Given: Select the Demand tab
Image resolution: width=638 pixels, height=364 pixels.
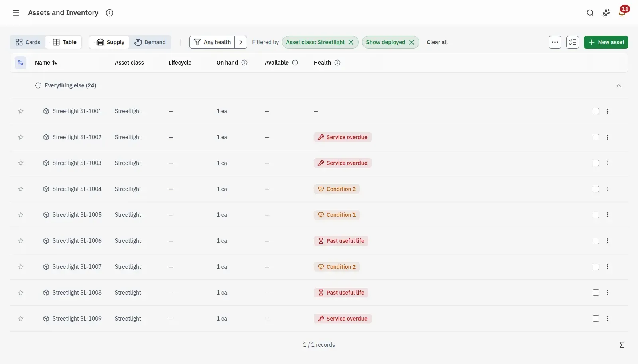Looking at the screenshot, I should [150, 42].
